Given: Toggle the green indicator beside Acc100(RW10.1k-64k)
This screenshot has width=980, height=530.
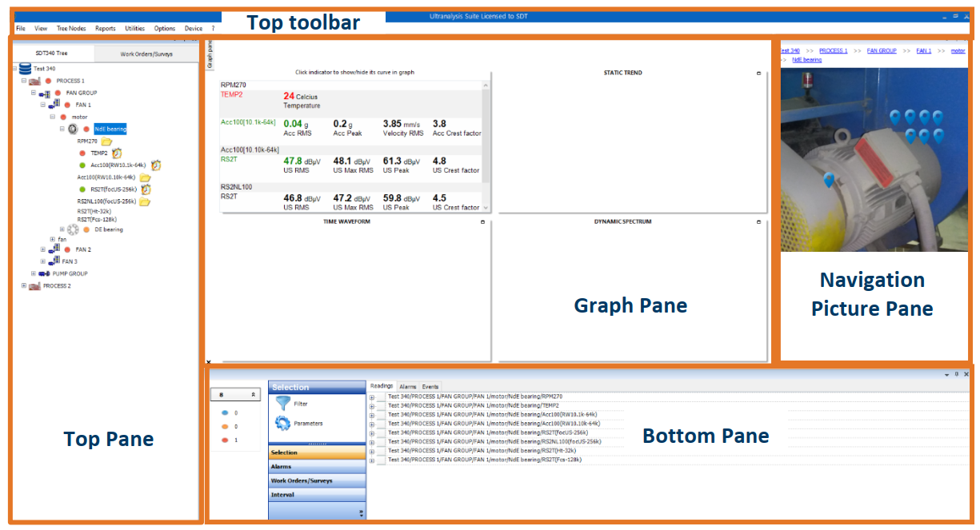Looking at the screenshot, I should (x=84, y=165).
